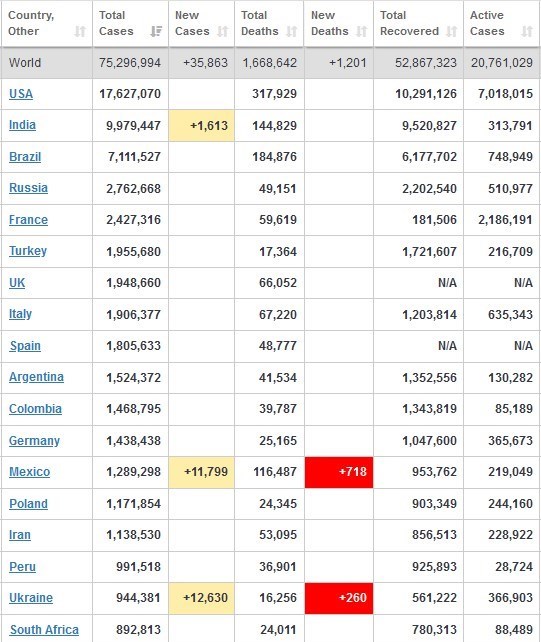Open the Brazil country link
This screenshot has width=541, height=642.
25,157
